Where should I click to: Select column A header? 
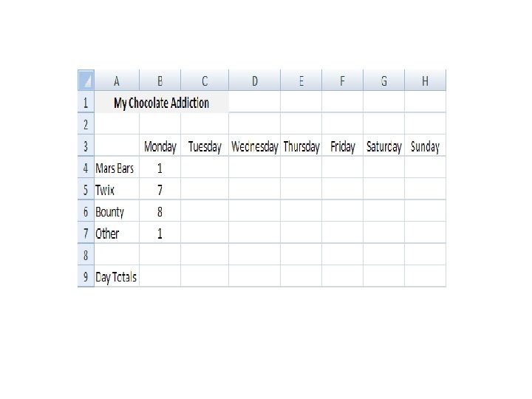117,81
